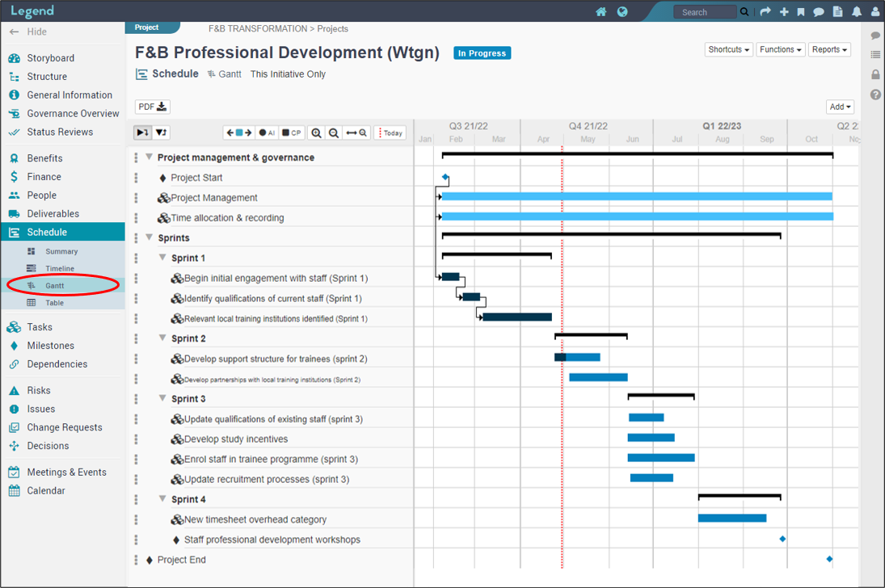Toggle CP critical path display

pyautogui.click(x=292, y=132)
